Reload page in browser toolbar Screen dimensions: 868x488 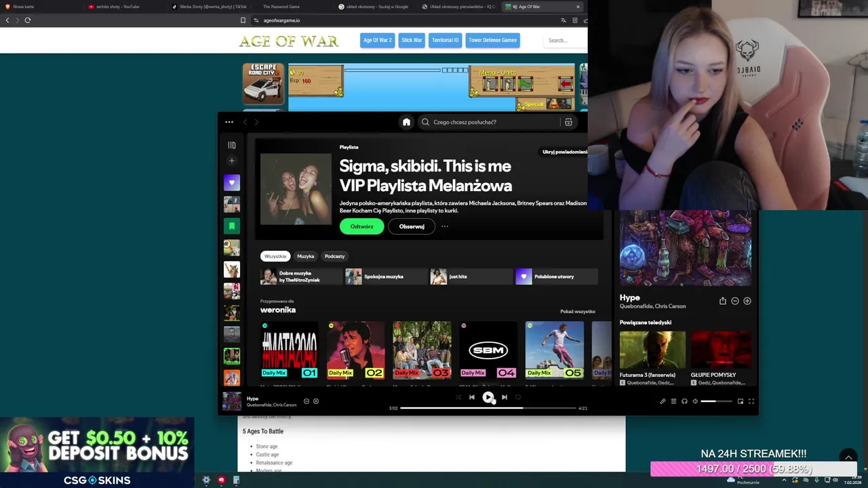tap(28, 20)
